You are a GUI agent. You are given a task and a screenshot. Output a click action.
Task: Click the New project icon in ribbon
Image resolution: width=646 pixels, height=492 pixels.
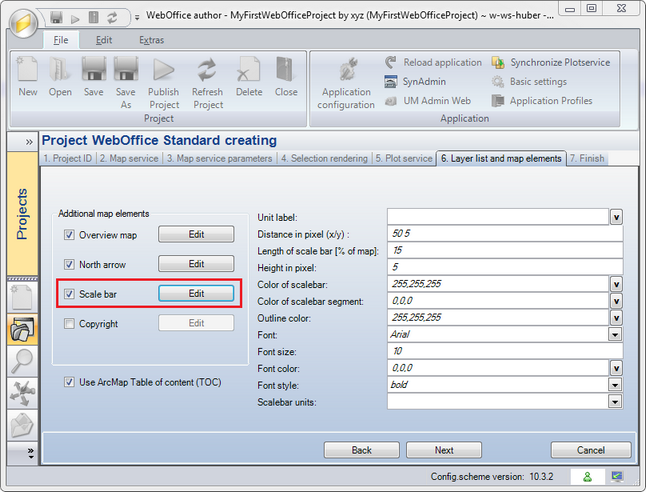click(28, 77)
